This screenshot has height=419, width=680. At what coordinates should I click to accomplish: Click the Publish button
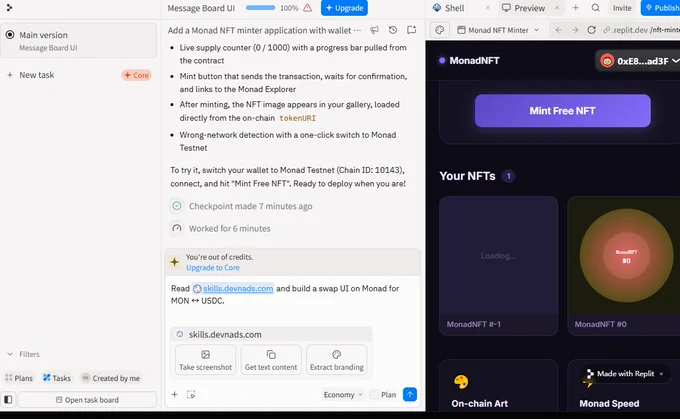[x=661, y=8]
